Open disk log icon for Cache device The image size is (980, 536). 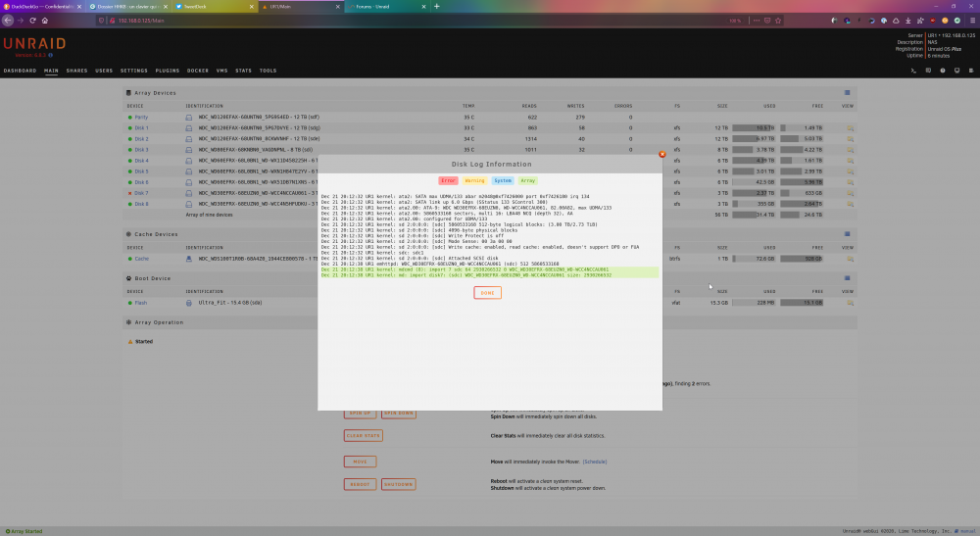[189, 259]
